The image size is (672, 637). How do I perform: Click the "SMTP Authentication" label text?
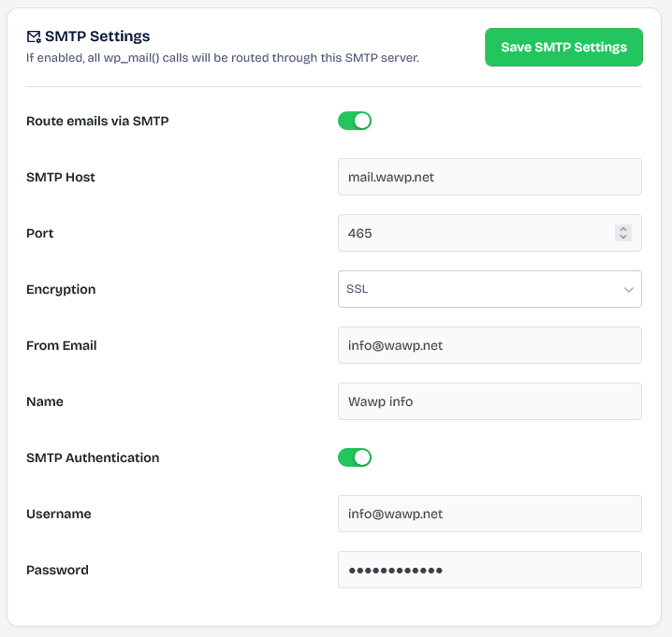click(93, 457)
